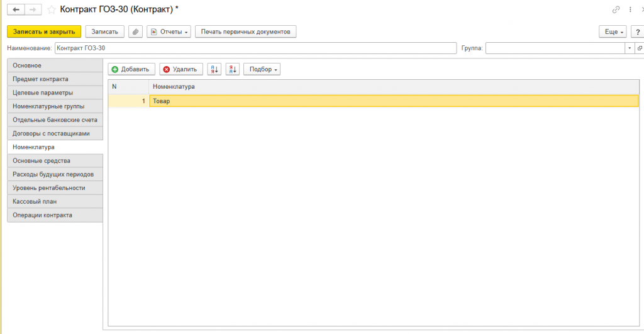Screen dimensions: 644x334
Task: Open Расходы будущих периодов tab
Action: point(55,174)
